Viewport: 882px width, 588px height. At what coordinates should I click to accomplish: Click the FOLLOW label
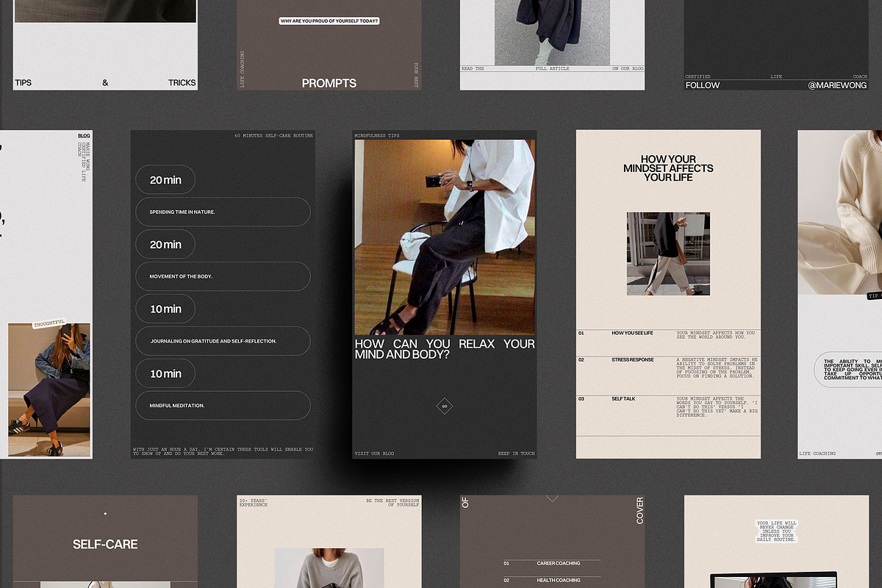tap(703, 85)
